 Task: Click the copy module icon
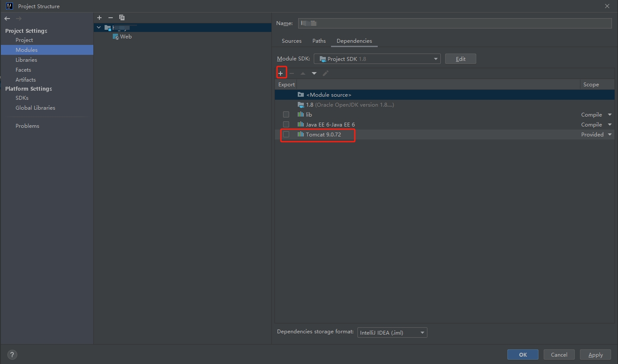[122, 18]
